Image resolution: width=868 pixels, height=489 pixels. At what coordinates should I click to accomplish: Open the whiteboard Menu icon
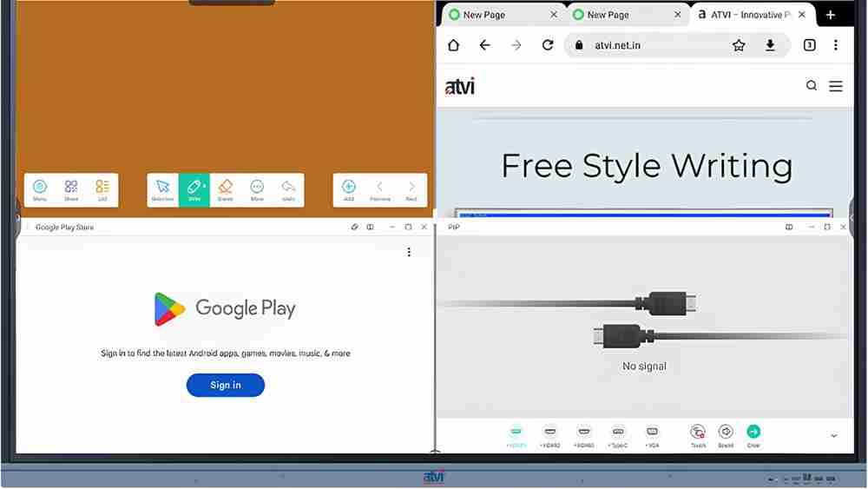click(40, 190)
